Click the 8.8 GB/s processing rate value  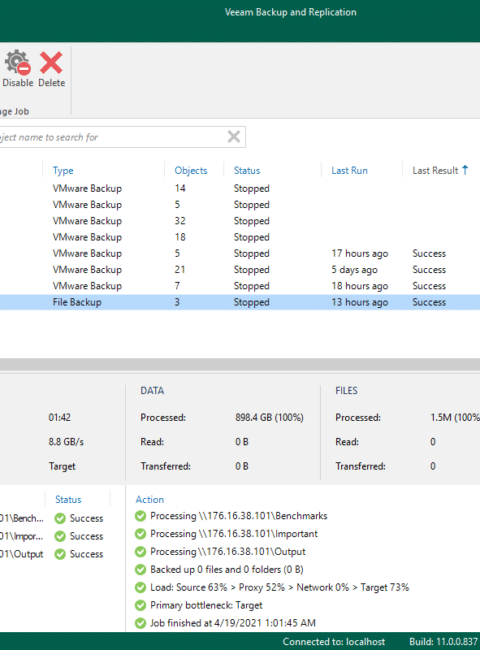pos(66,441)
